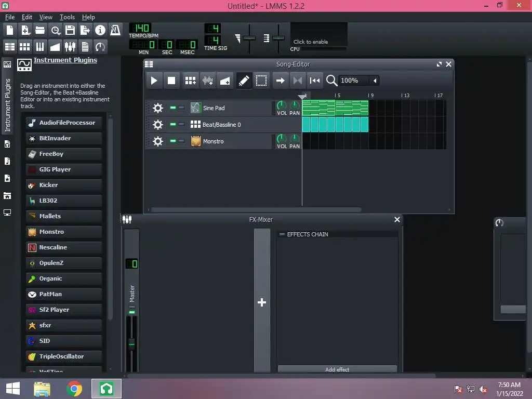Click the CPU oscilloscope to enable
This screenshot has height=399, width=532.
(318, 35)
